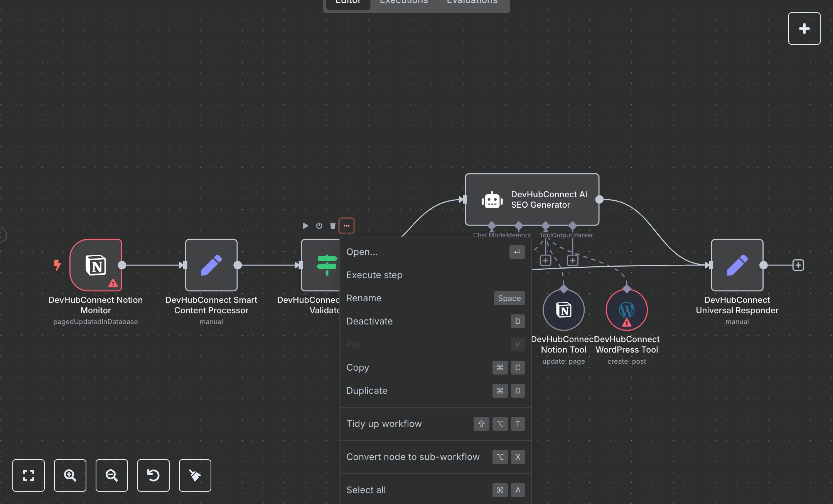Select the DevHubConnect WordPress Tool node
833x504 pixels.
click(626, 309)
